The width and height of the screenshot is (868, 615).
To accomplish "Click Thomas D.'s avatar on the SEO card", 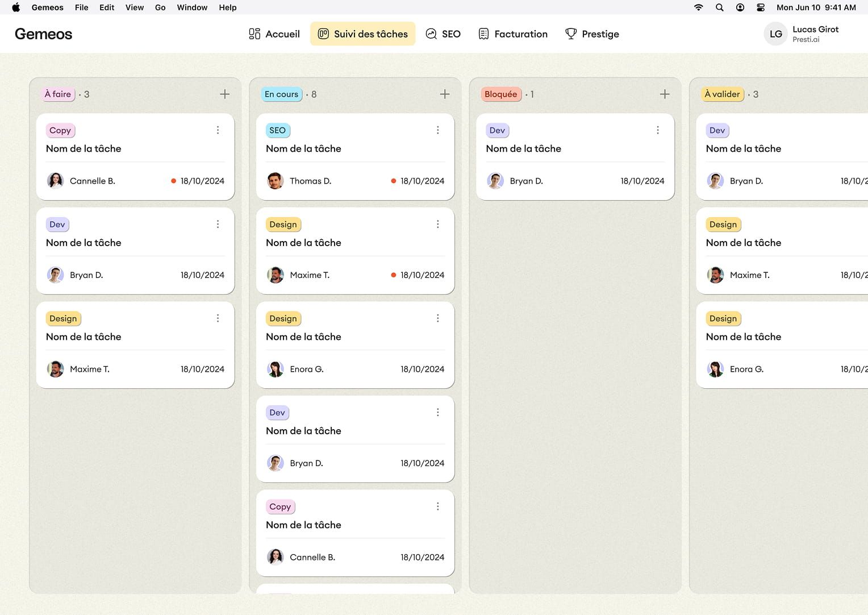I will [x=276, y=181].
